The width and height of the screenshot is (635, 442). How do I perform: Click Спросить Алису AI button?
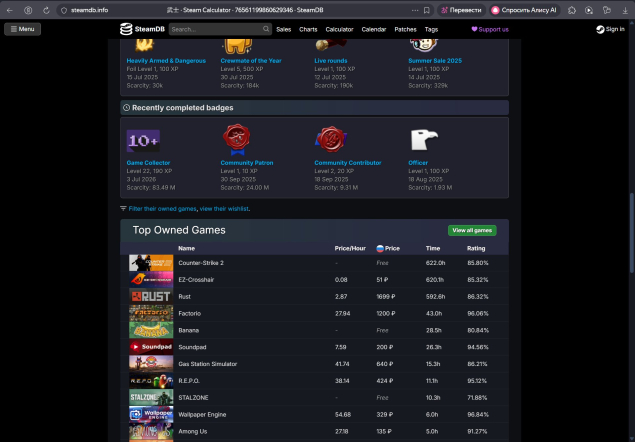point(524,10)
